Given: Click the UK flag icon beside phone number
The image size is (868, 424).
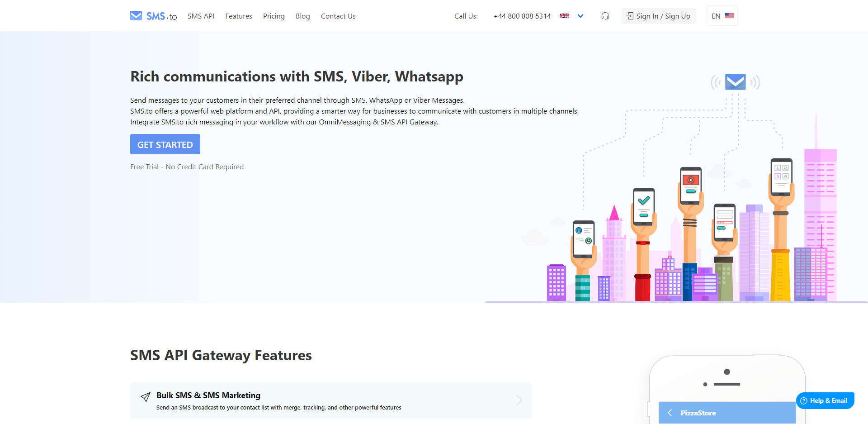Looking at the screenshot, I should pos(565,16).
